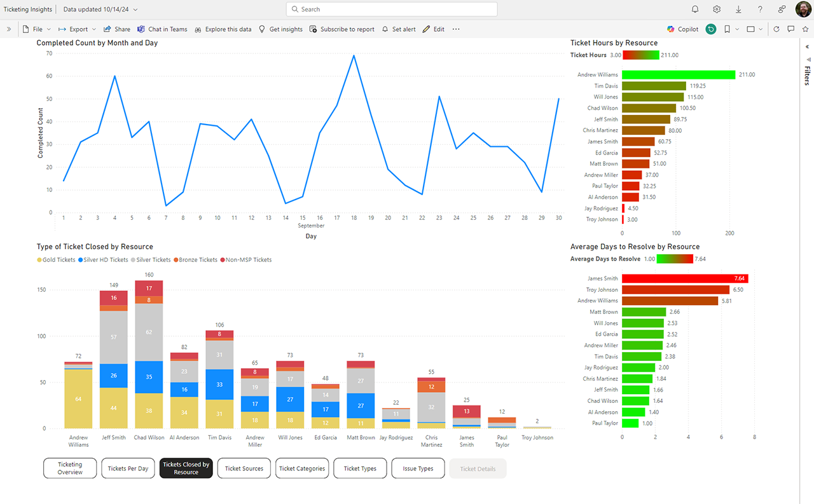The height and width of the screenshot is (504, 814).
Task: Select Silver HD Tickets legend item
Action: [103, 260]
